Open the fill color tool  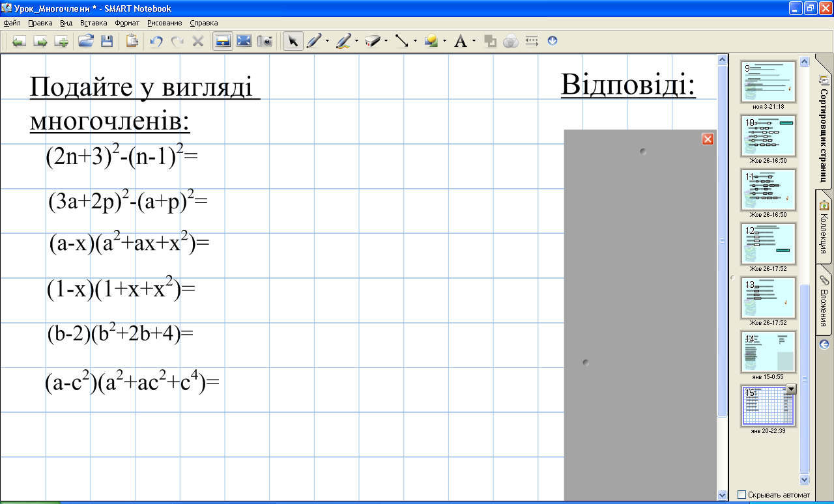(x=490, y=42)
